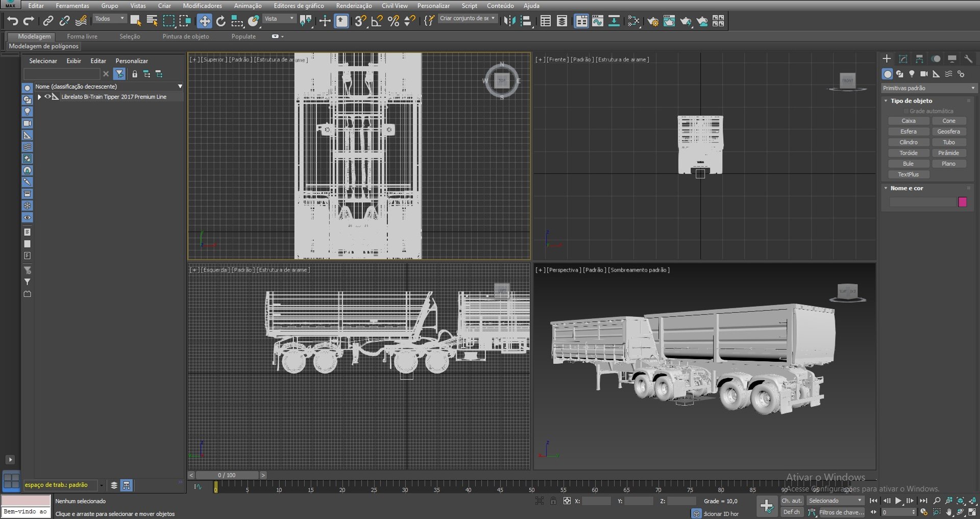
Task: Click the Link objects chain icon
Action: tap(48, 21)
